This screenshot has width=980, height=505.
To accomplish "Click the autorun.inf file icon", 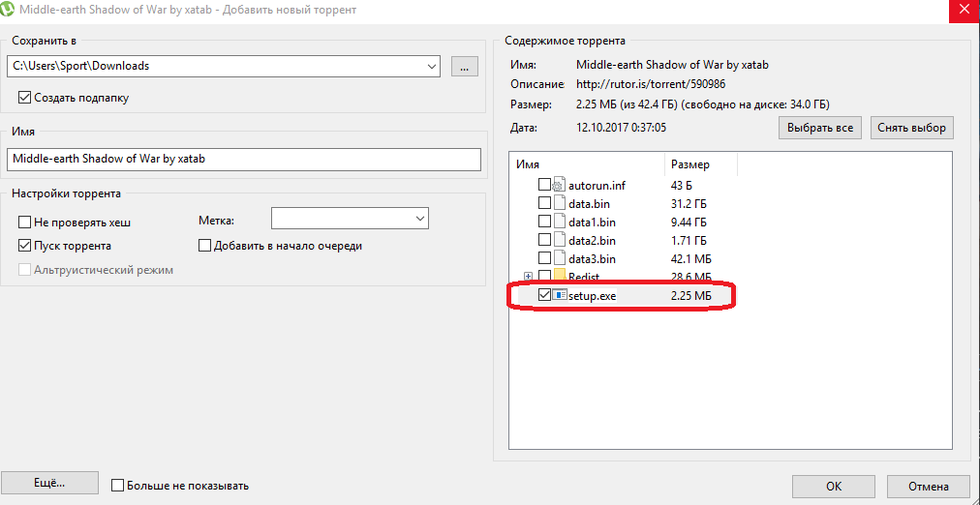I will click(x=560, y=185).
